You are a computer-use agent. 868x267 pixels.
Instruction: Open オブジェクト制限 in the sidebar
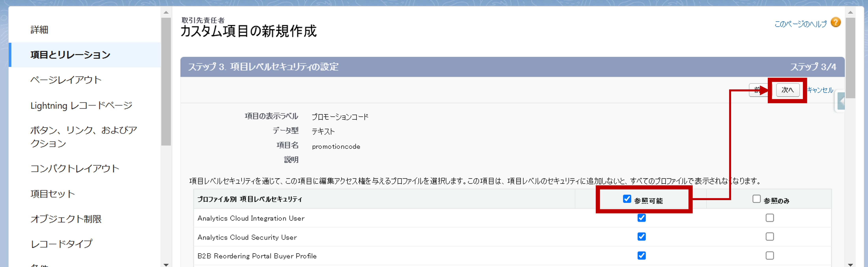pyautogui.click(x=66, y=219)
